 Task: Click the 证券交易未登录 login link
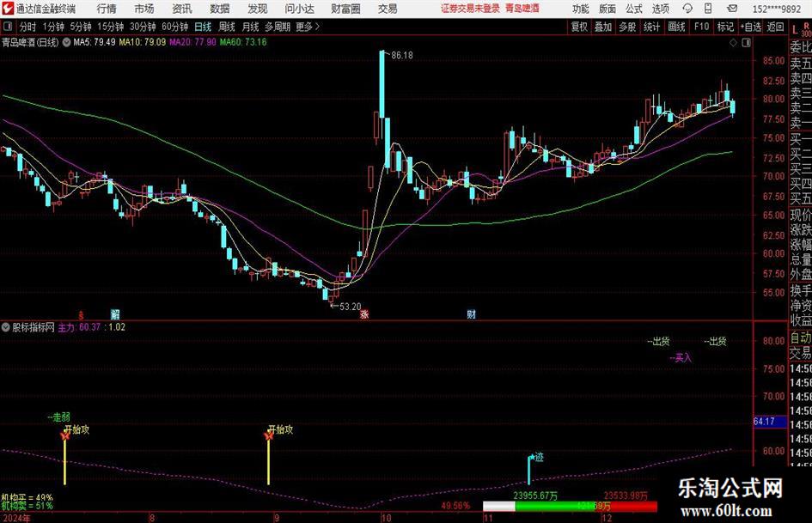470,9
